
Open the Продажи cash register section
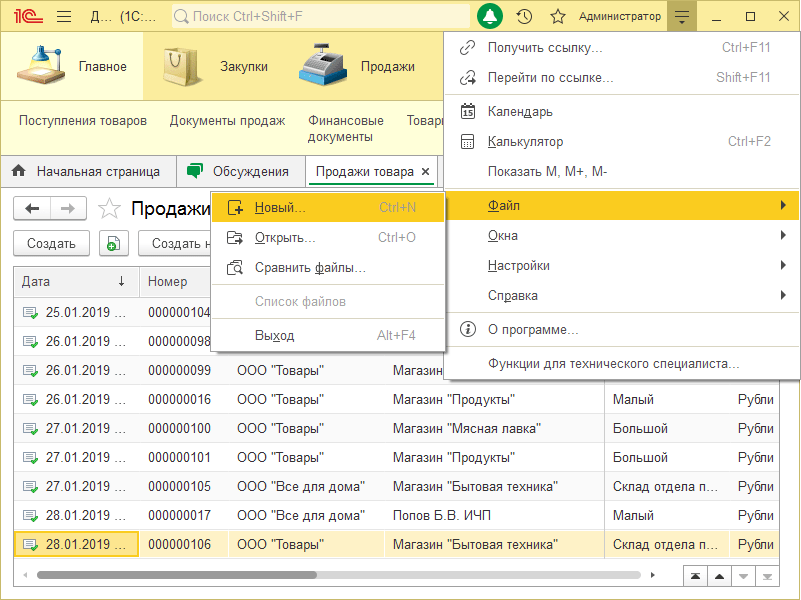coord(358,66)
